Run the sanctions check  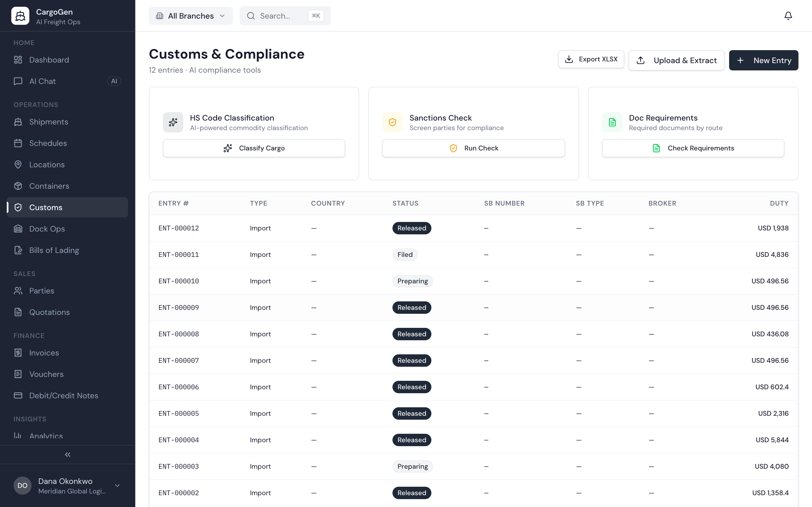(473, 148)
